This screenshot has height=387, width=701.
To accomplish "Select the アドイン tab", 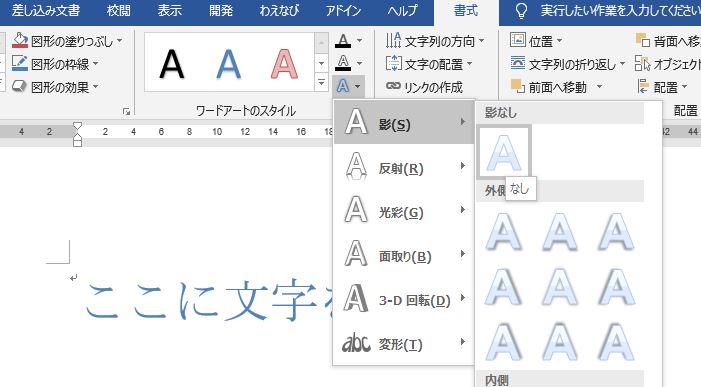I will pos(343,10).
